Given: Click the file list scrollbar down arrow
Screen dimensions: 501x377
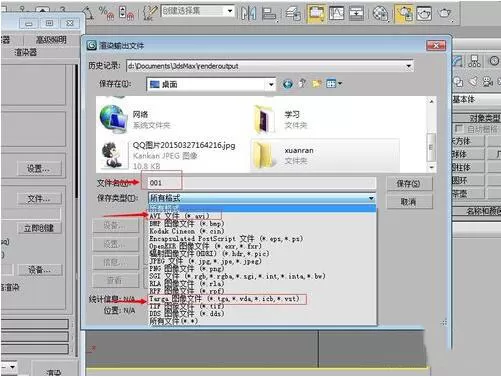Looking at the screenshot, I should coord(432,167).
